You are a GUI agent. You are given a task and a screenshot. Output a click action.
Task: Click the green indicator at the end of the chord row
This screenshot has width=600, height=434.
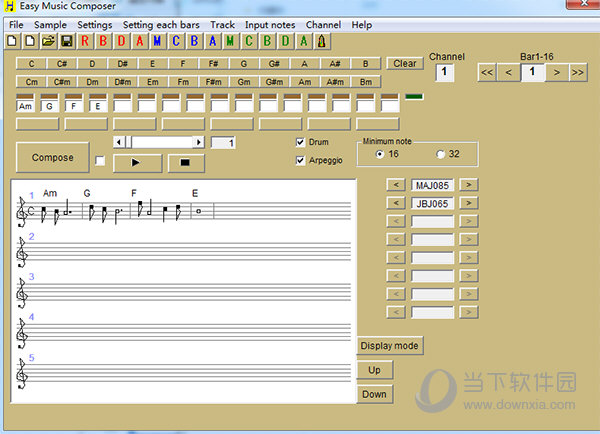[x=414, y=96]
